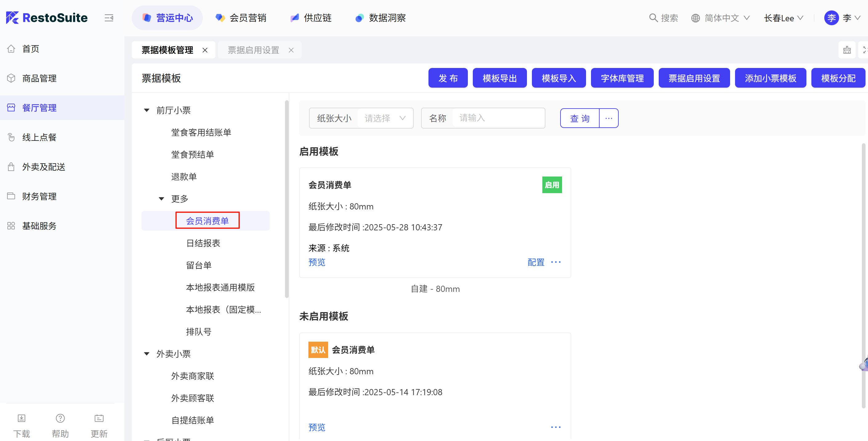Screen dimensions: 868x441
Task: Click the 模板分配 button
Action: click(x=838, y=78)
